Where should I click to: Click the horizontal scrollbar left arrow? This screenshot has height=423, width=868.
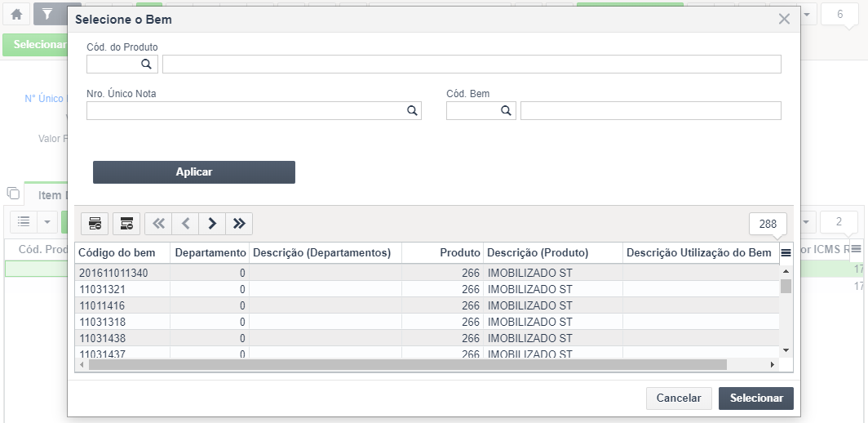point(82,365)
